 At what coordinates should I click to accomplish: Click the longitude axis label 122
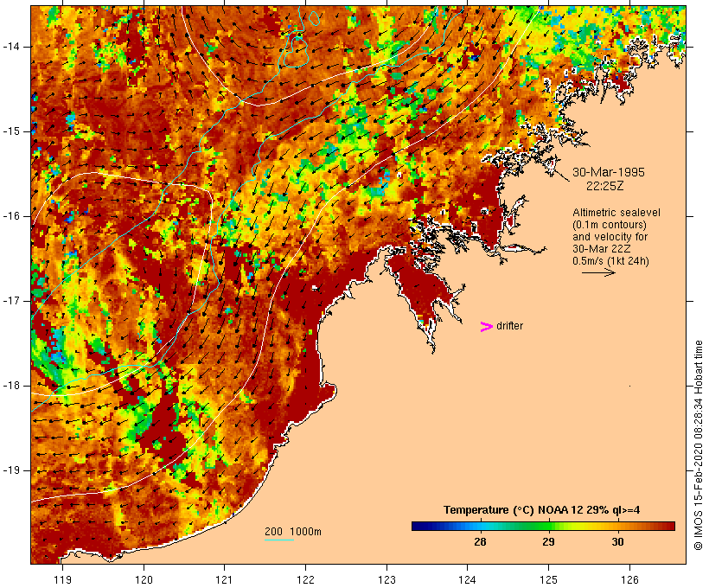click(x=306, y=579)
